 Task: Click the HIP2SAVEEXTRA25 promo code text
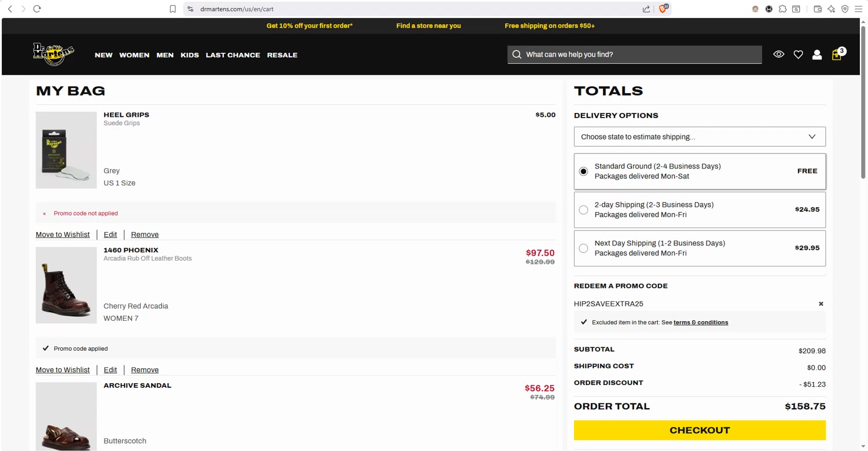[x=608, y=304]
